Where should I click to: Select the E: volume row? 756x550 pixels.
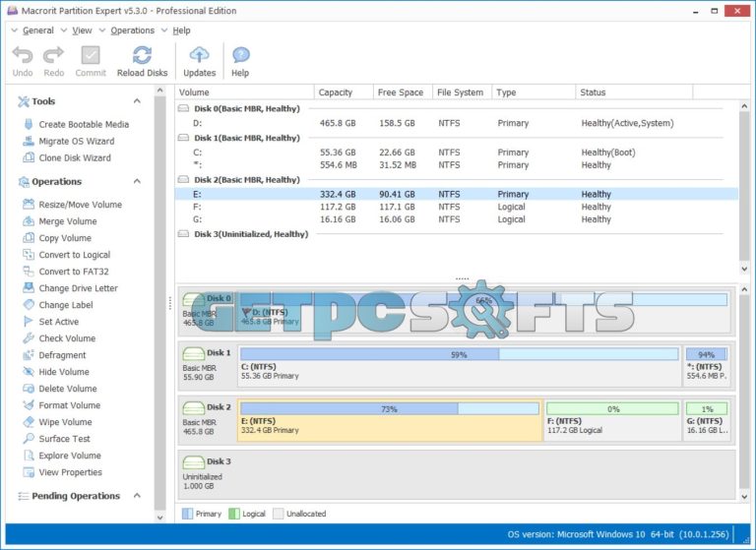(x=457, y=194)
